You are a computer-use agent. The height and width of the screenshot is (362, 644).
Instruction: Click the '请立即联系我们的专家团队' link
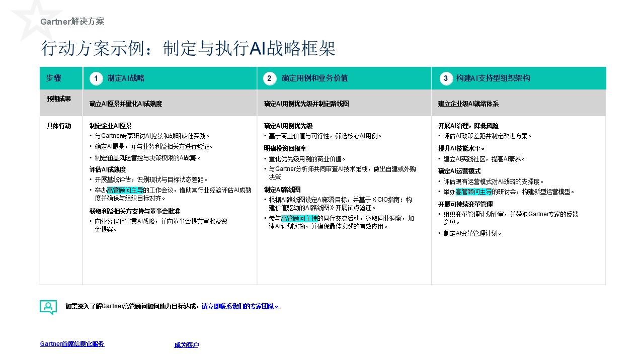pyautogui.click(x=241, y=306)
